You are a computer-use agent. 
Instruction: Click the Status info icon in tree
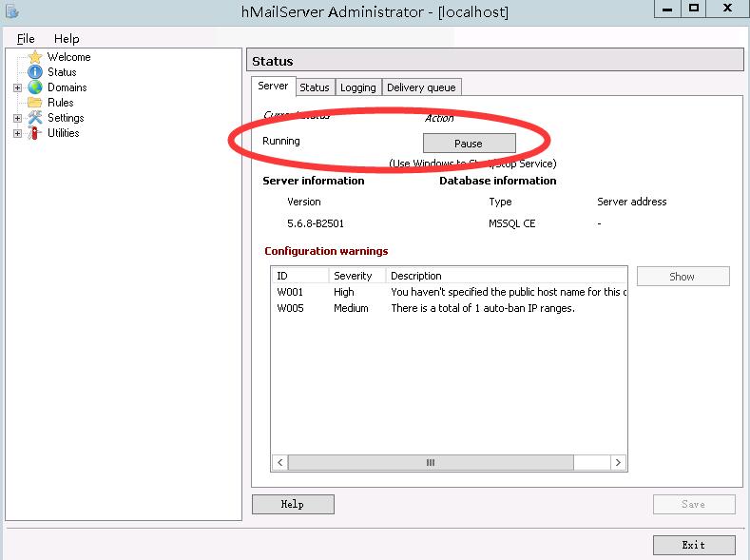click(x=35, y=72)
